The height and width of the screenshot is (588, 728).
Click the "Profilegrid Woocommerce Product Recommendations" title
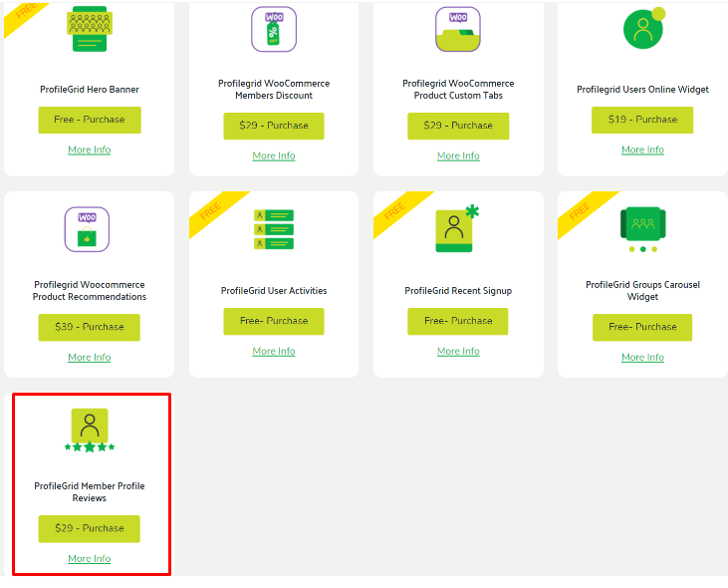point(90,291)
